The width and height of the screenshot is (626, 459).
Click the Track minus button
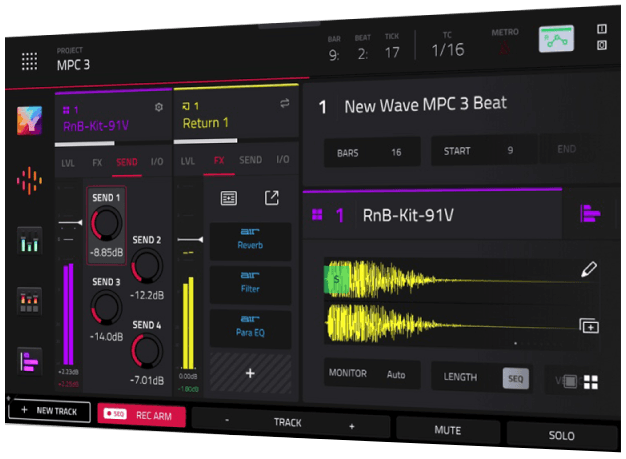point(227,420)
